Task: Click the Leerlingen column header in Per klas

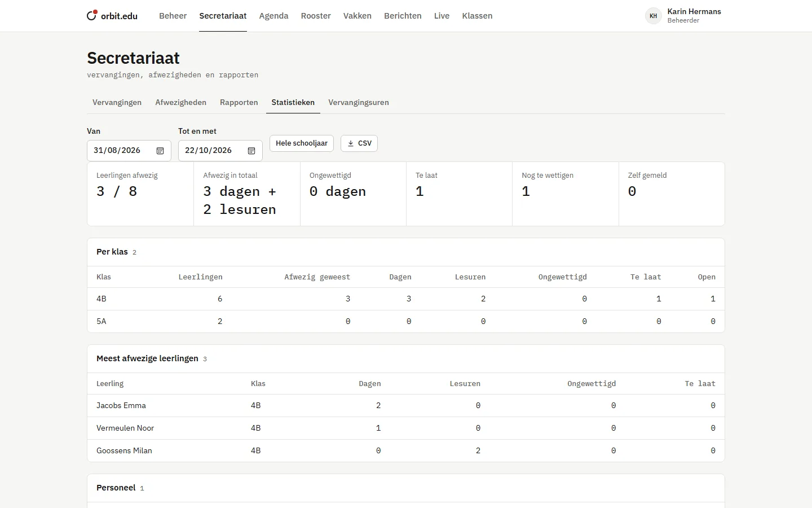Action: coord(200,277)
